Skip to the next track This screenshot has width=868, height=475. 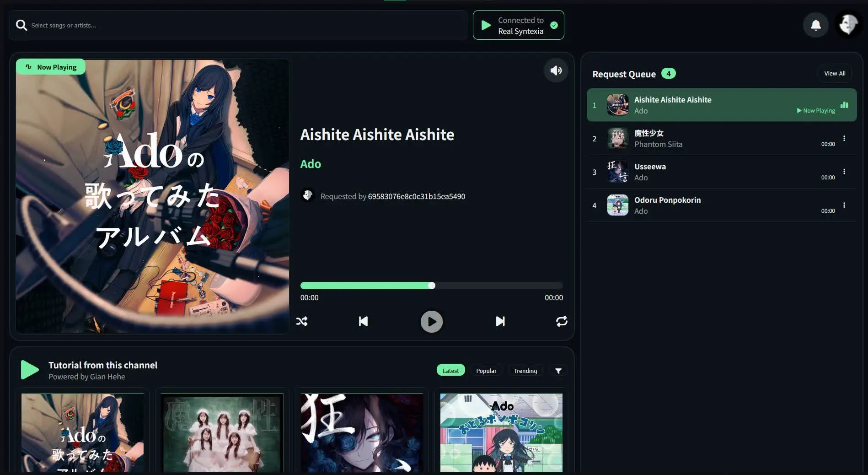pos(500,321)
